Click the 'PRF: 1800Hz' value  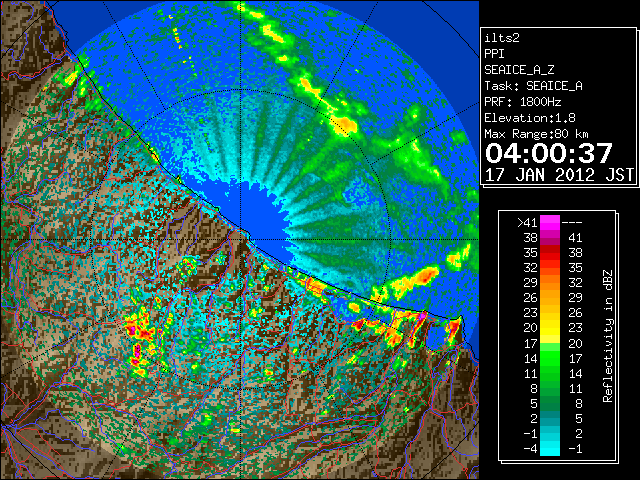523,102
